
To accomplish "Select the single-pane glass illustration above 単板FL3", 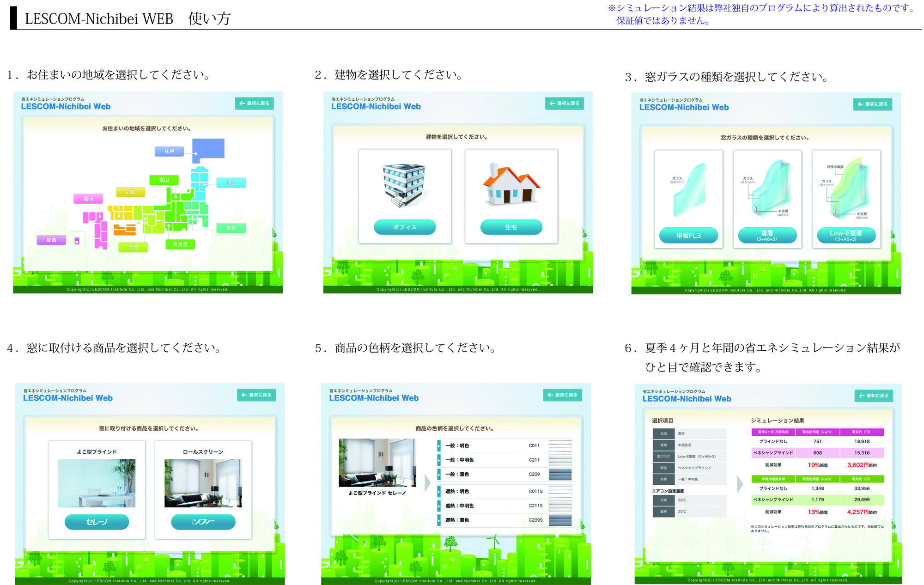I will 689,189.
